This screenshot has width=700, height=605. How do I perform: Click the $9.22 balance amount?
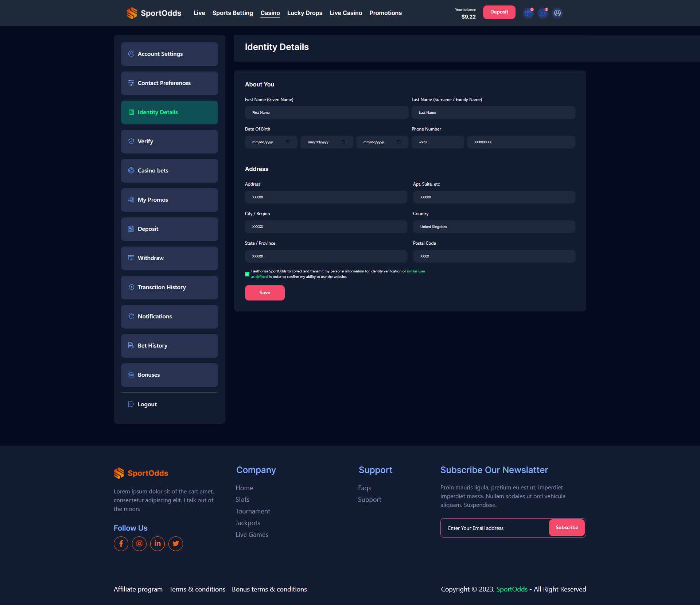point(468,17)
